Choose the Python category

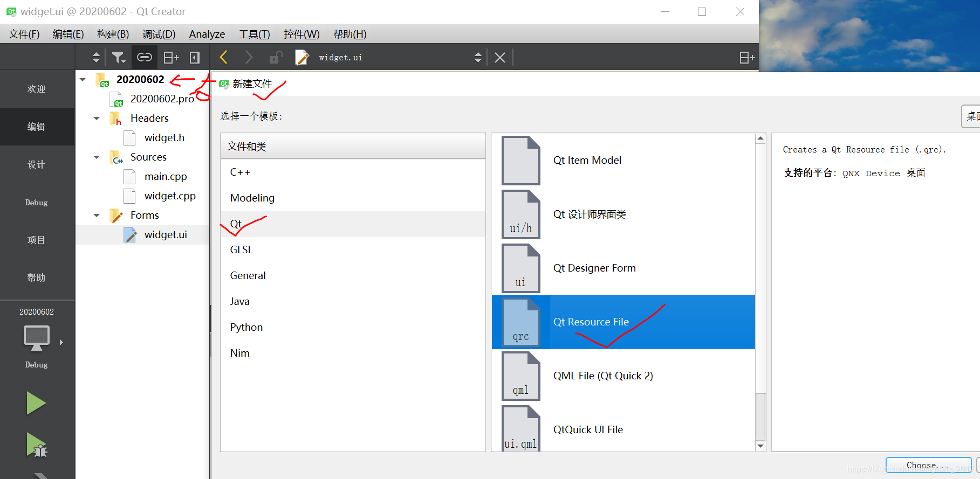353,327
